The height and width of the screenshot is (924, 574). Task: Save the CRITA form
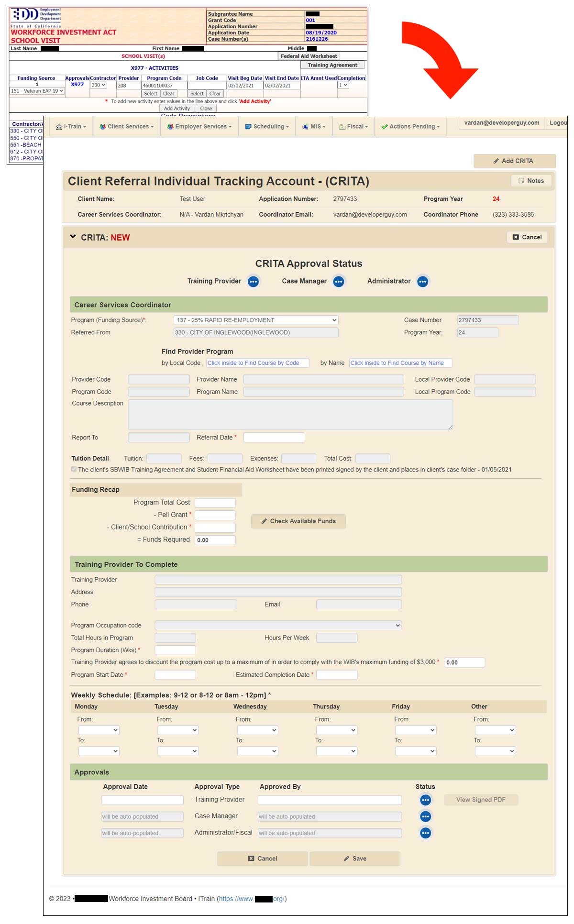[355, 858]
